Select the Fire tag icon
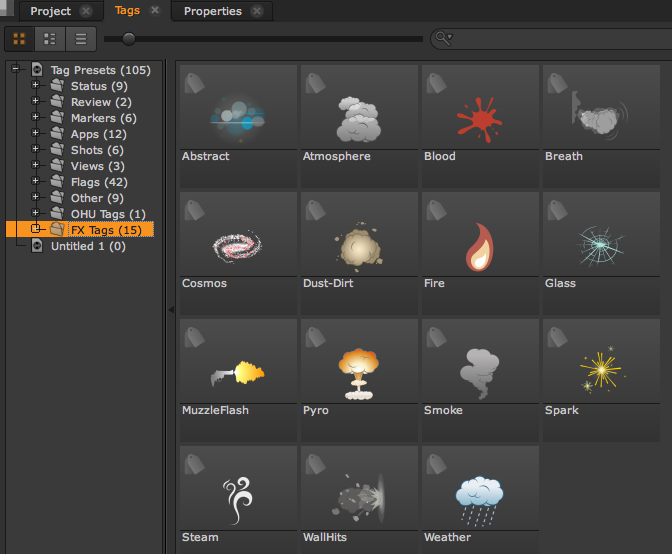Screen dimensions: 672x554 pos(479,246)
